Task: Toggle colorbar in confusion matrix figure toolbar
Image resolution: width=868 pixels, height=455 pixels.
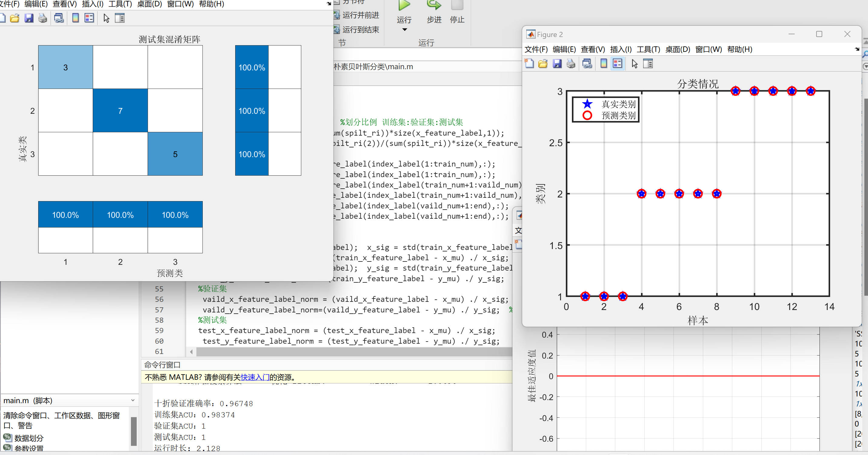Action: coord(75,18)
